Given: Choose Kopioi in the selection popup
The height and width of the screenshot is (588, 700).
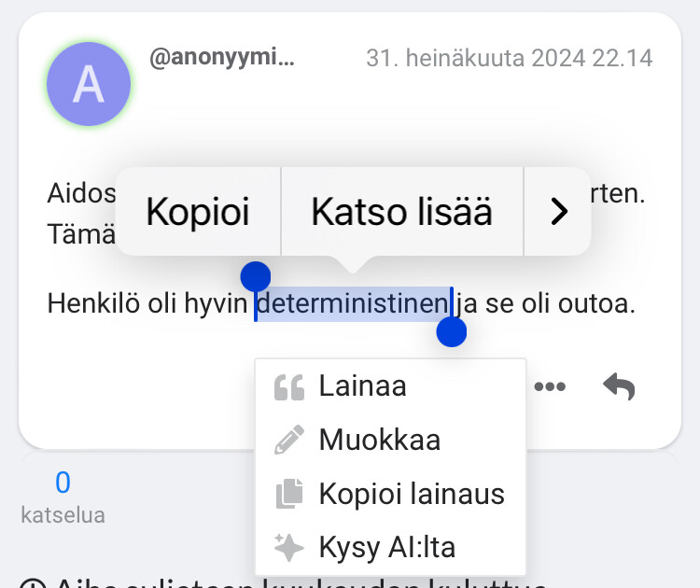Looking at the screenshot, I should point(198,212).
